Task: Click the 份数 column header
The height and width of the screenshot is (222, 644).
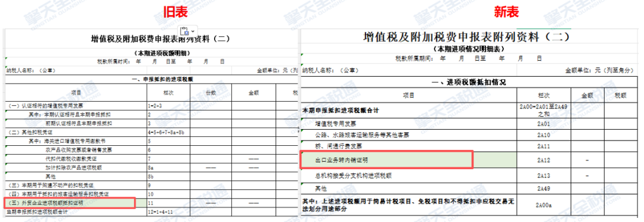Action: (x=210, y=93)
